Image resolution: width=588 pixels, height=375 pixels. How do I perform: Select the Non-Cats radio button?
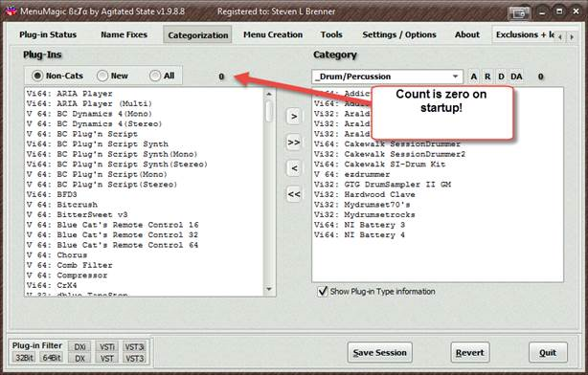click(57, 76)
